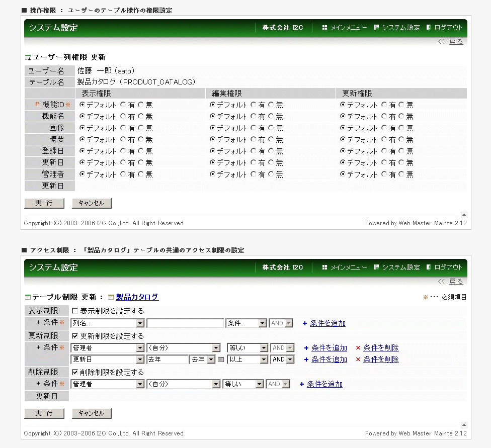
Task: Click the red X icon on the 管理者 update condition row
Action: [358, 348]
